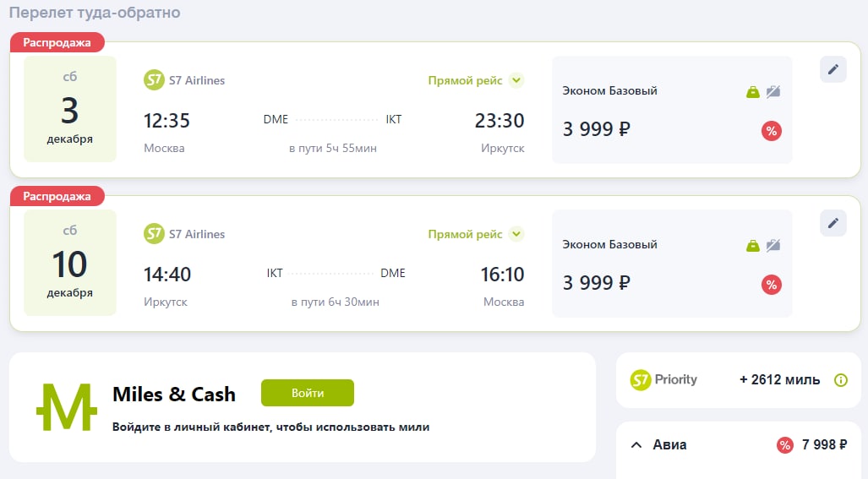868x479 pixels.
Task: Click the edit pencil icon for the Irkutsk–Moscow flight
Action: click(833, 223)
